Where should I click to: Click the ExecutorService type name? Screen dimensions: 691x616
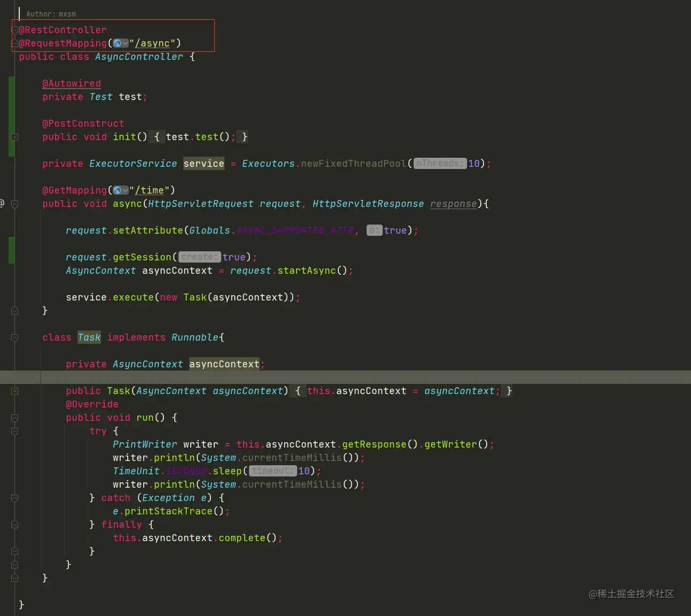(x=133, y=164)
